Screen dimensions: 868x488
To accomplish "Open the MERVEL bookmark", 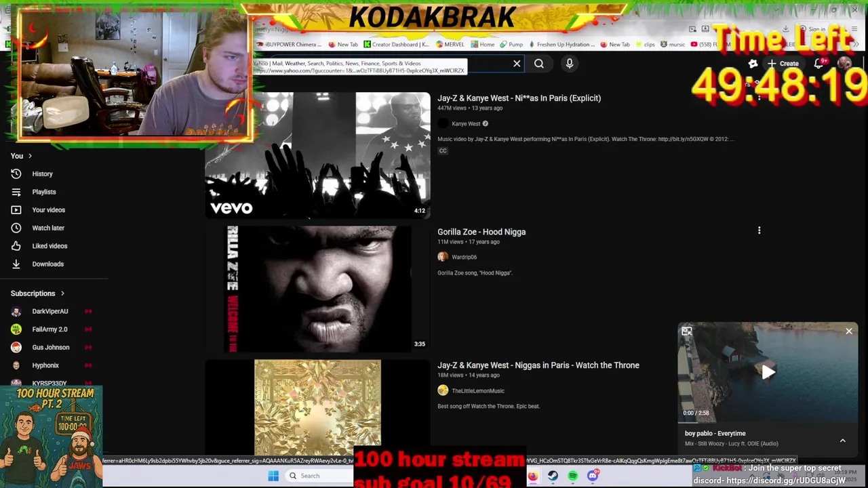I will pyautogui.click(x=450, y=45).
